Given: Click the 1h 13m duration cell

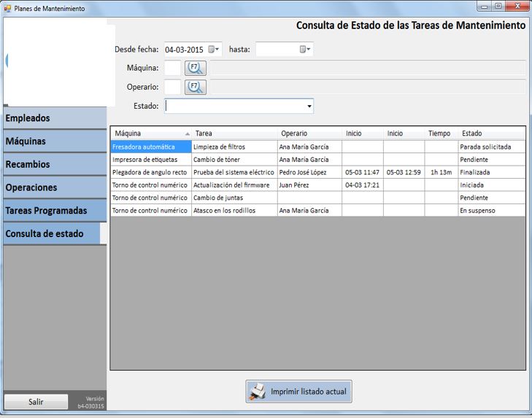Looking at the screenshot, I should point(441,172).
